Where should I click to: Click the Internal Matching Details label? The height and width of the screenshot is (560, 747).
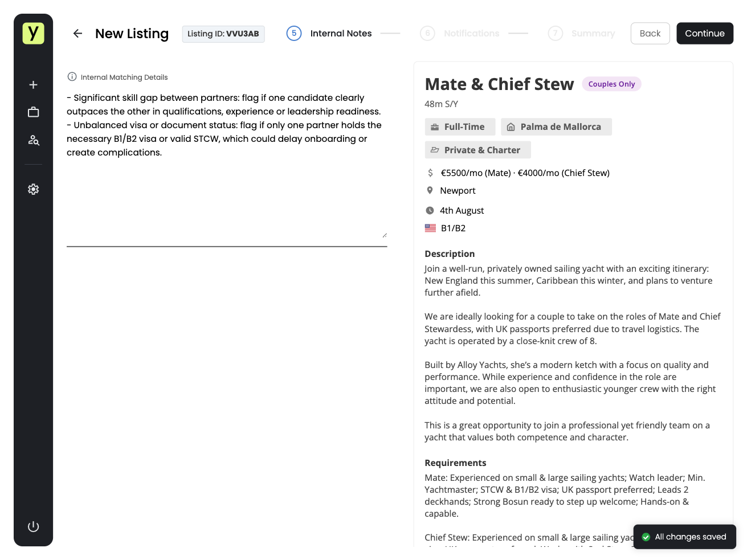(x=124, y=77)
